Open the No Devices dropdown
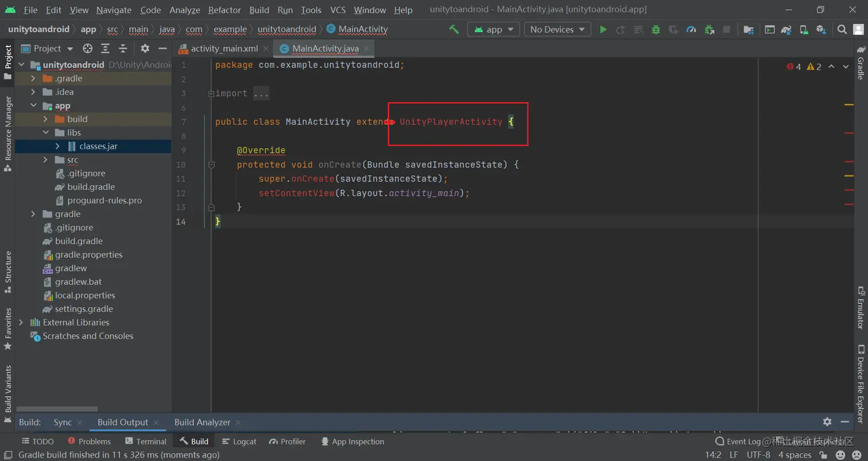Image resolution: width=868 pixels, height=461 pixels. pos(557,29)
